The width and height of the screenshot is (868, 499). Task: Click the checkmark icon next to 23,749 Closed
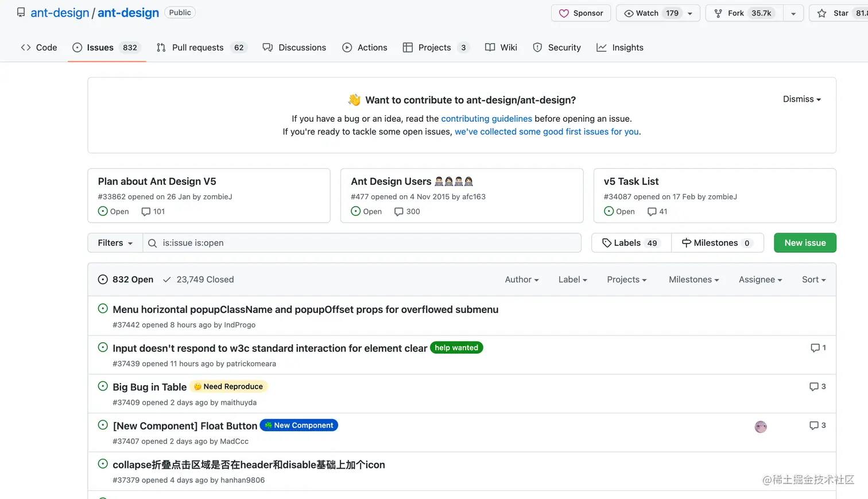click(x=167, y=280)
